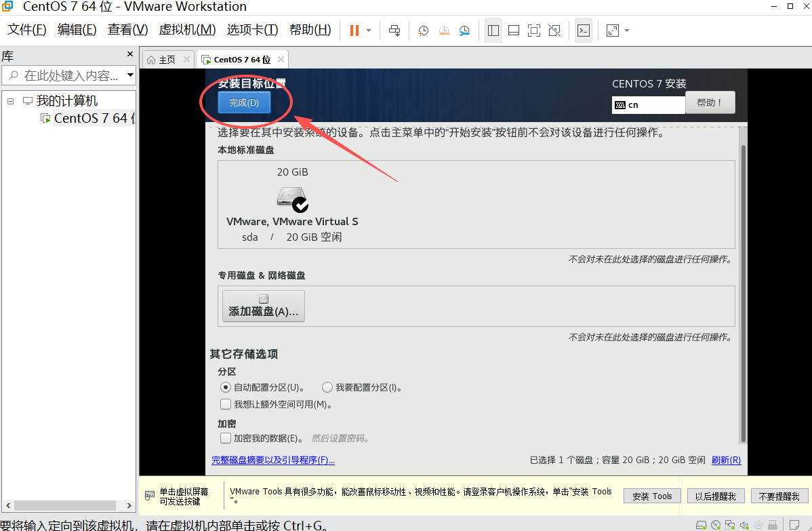The height and width of the screenshot is (531, 812).
Task: Switch to the 主页 tab
Action: coord(167,60)
